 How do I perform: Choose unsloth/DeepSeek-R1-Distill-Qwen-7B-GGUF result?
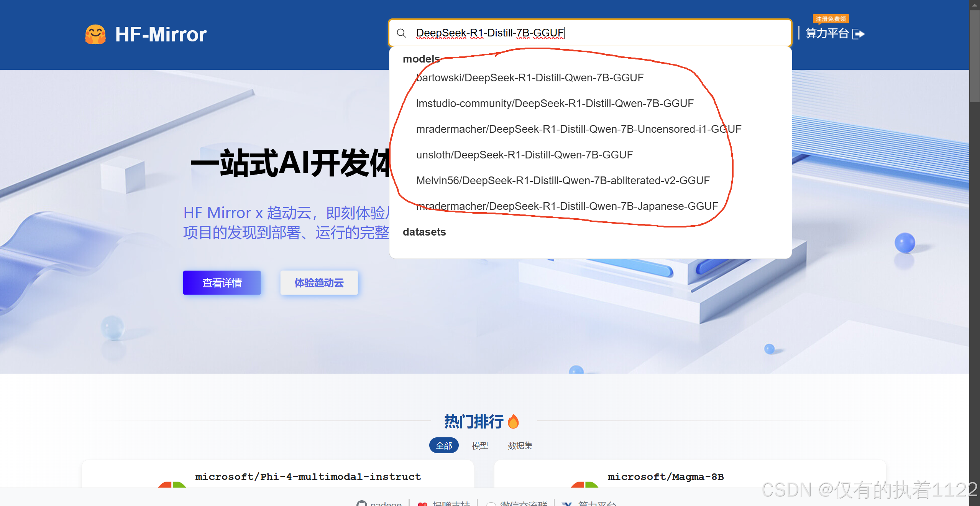[524, 155]
